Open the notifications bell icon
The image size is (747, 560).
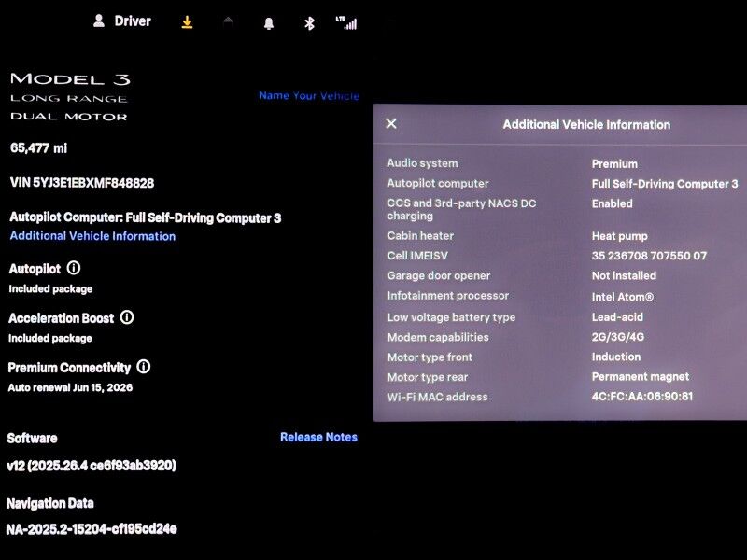[x=269, y=24]
